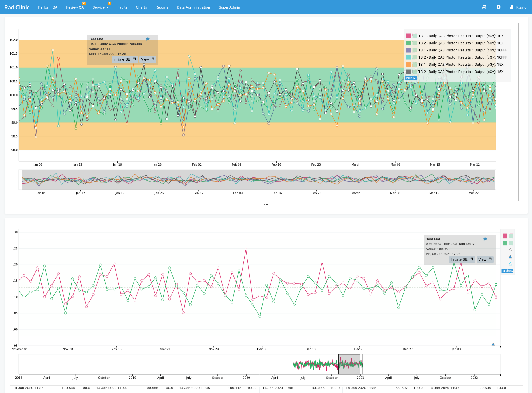Click comment bubble in Satllite CT Sim tooltip
This screenshot has height=393, width=532.
(x=485, y=239)
